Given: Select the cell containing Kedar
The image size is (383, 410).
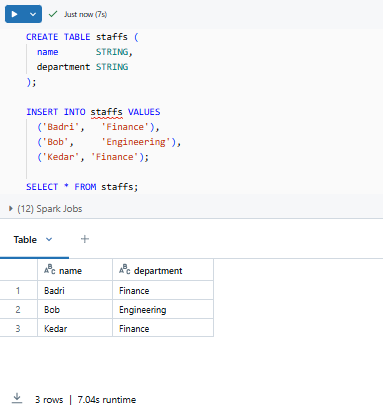Looking at the screenshot, I should click(x=75, y=328).
